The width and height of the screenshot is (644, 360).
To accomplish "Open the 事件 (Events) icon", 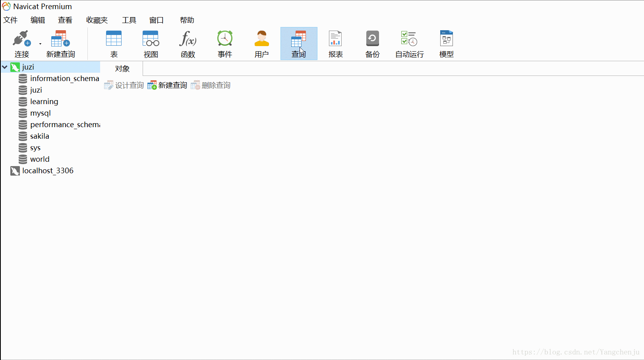I will (224, 43).
